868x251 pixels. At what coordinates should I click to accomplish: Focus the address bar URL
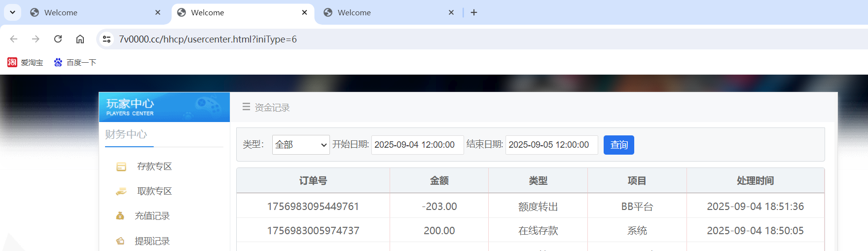tap(208, 39)
